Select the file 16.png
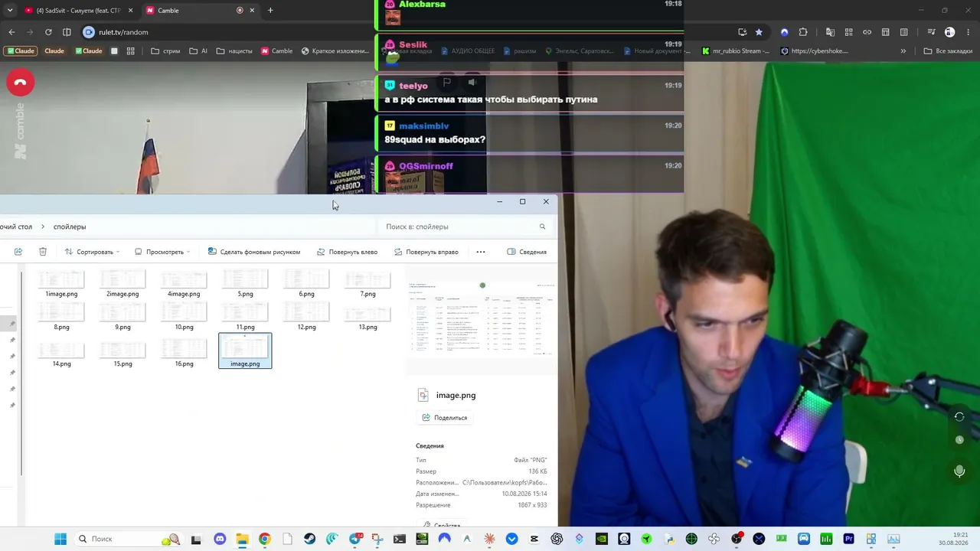The width and height of the screenshot is (980, 551). [x=184, y=353]
